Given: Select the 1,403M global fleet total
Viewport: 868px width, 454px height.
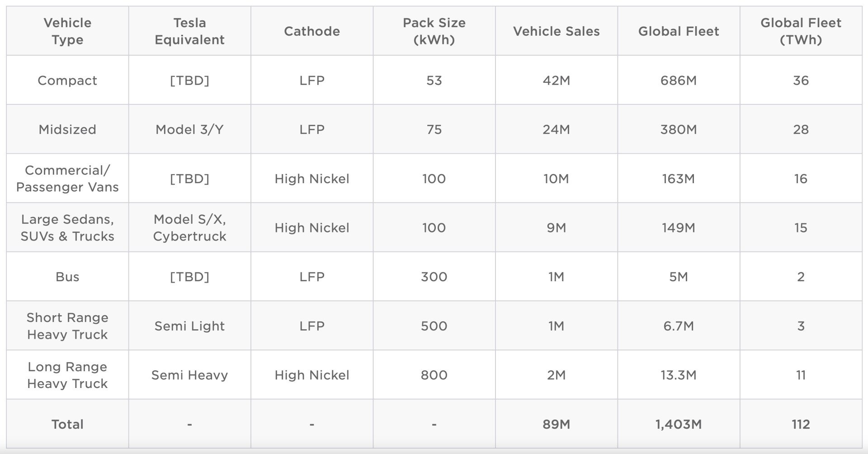Looking at the screenshot, I should click(x=678, y=424).
